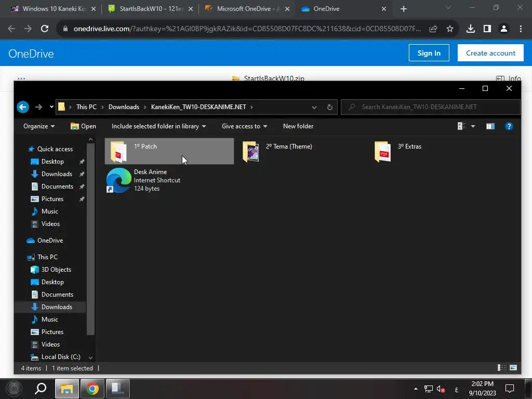Go back in File Explorer
This screenshot has height=399, width=532.
coord(23,107)
